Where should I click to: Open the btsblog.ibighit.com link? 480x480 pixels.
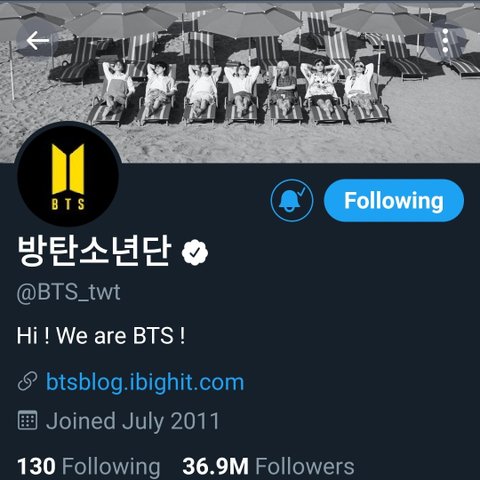pos(145,382)
